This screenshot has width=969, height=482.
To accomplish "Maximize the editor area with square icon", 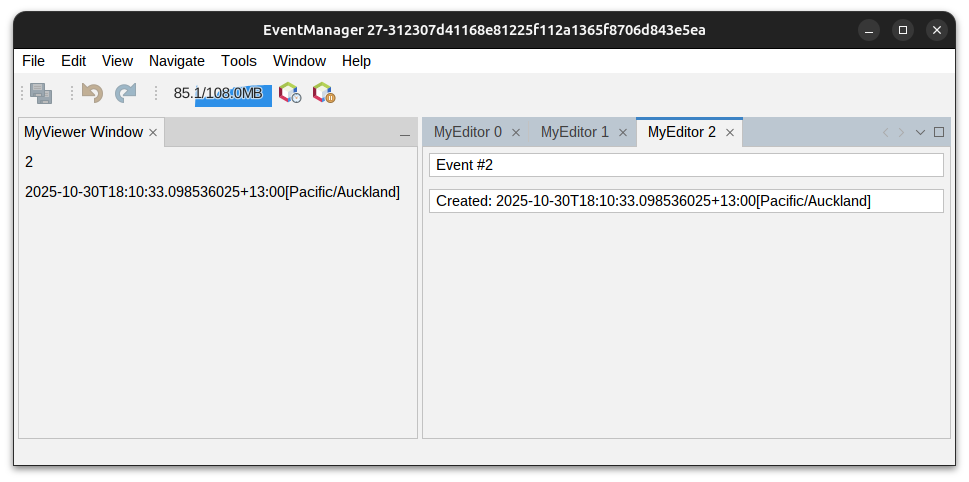I will click(939, 132).
